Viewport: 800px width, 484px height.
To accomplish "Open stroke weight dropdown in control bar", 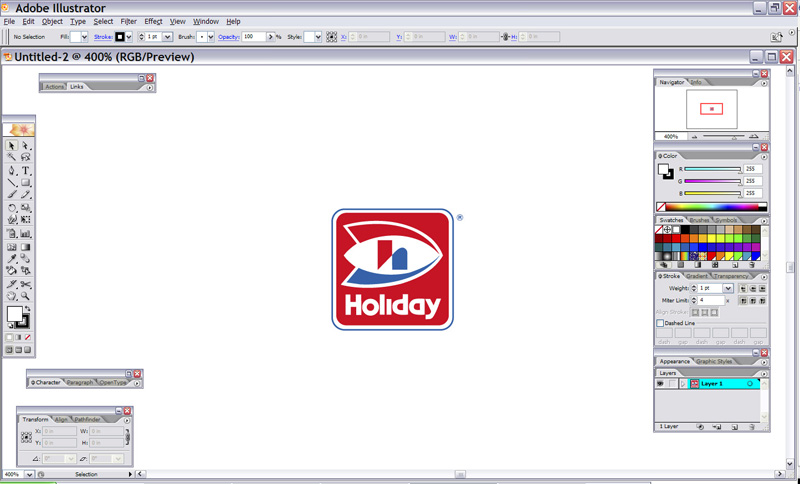I will (x=167, y=37).
